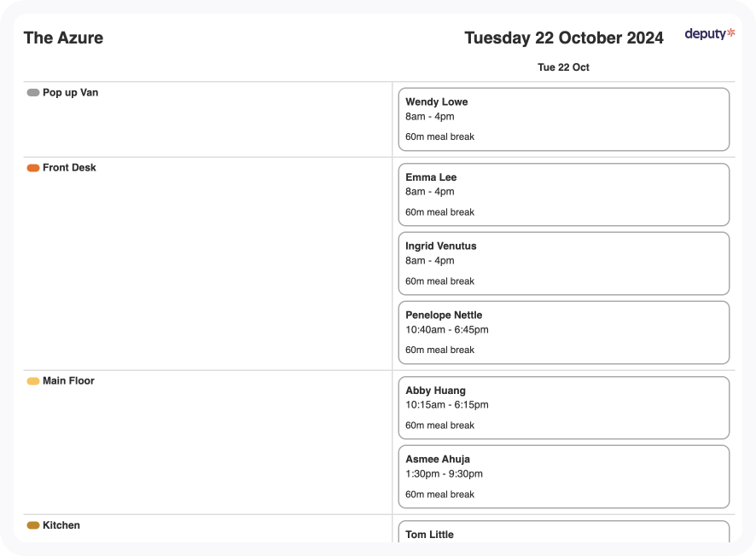
Task: Click the Deputy logo icon
Action: point(709,34)
